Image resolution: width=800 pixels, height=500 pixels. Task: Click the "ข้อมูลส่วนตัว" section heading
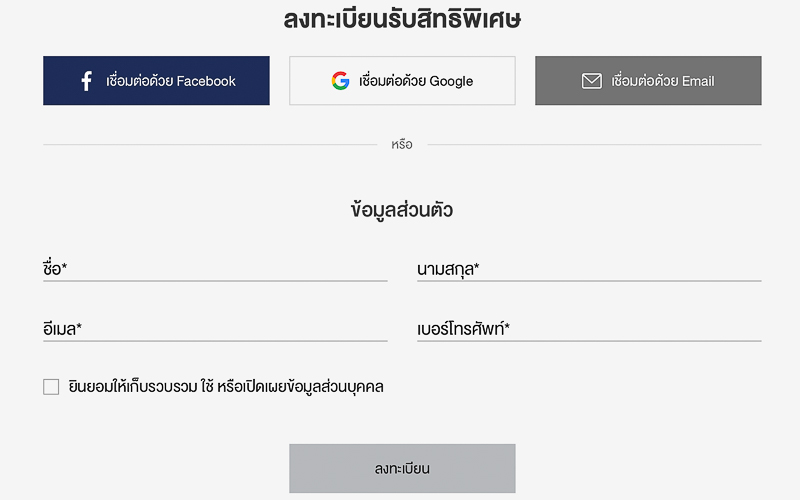pyautogui.click(x=401, y=210)
